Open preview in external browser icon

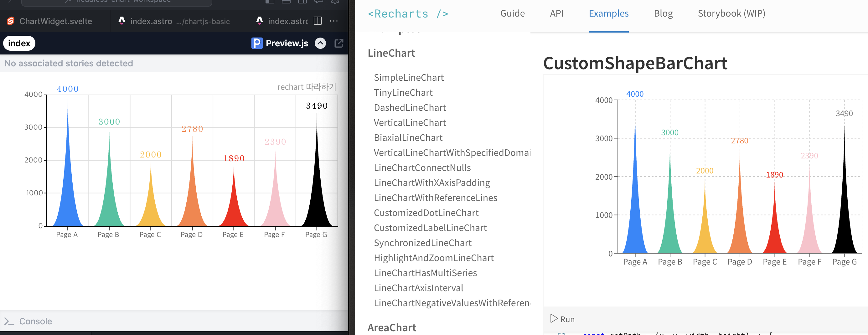pos(338,43)
